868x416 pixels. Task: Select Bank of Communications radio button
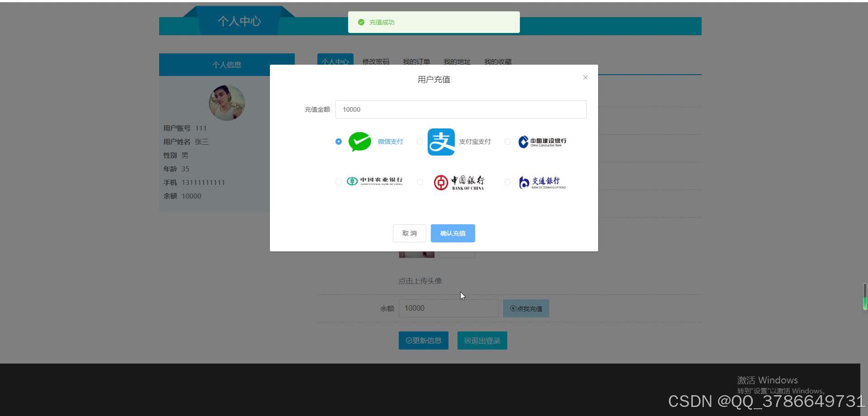click(x=508, y=182)
